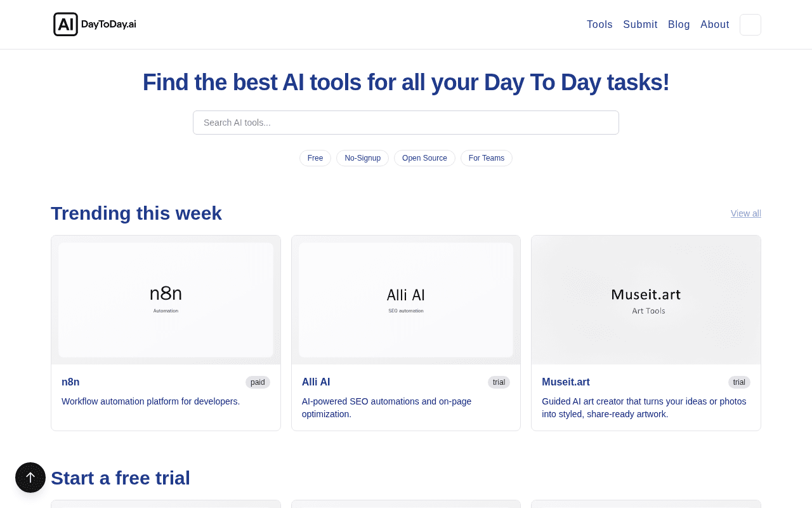Viewport: 812px width, 508px height.
Task: Click the 'Guided AI art creator' description
Action: tap(644, 408)
